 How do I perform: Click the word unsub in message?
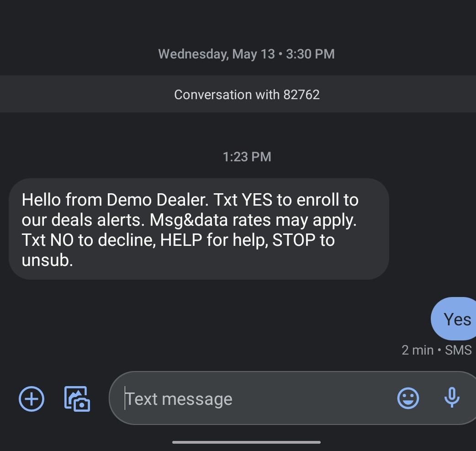click(x=47, y=260)
